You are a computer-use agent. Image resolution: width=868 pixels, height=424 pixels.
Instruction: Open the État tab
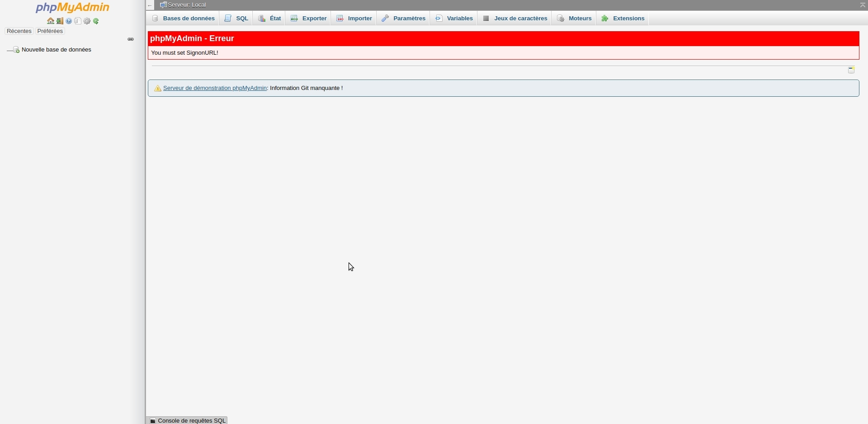(269, 19)
